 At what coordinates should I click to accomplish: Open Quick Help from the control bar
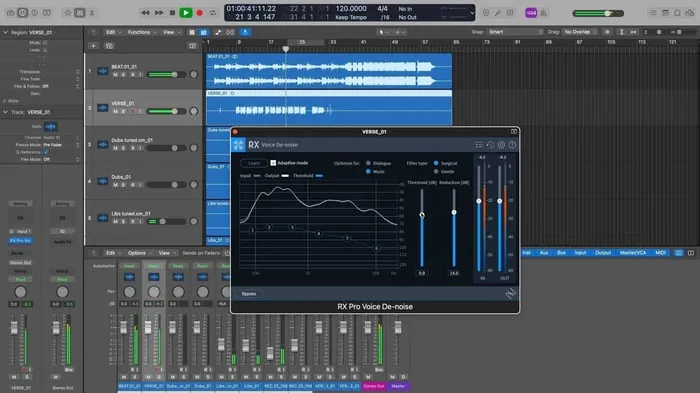pos(35,13)
